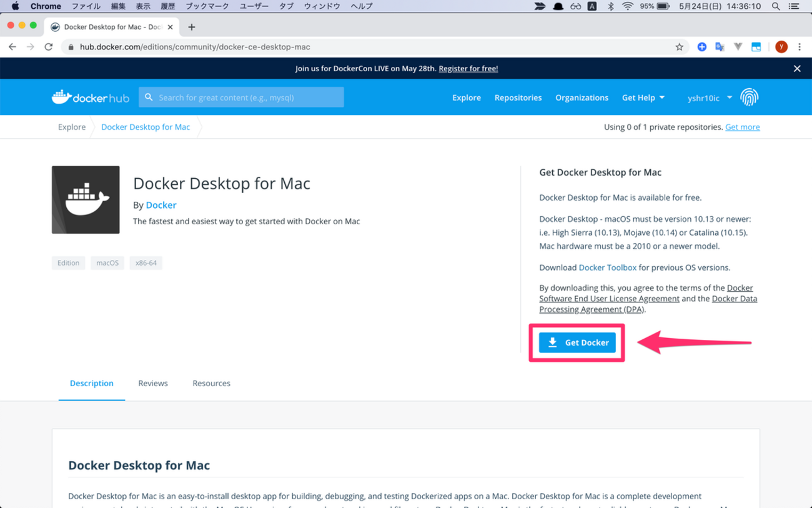Image resolution: width=812 pixels, height=508 pixels.
Task: Open the Docker Data Processing Agreement link
Action: point(648,304)
